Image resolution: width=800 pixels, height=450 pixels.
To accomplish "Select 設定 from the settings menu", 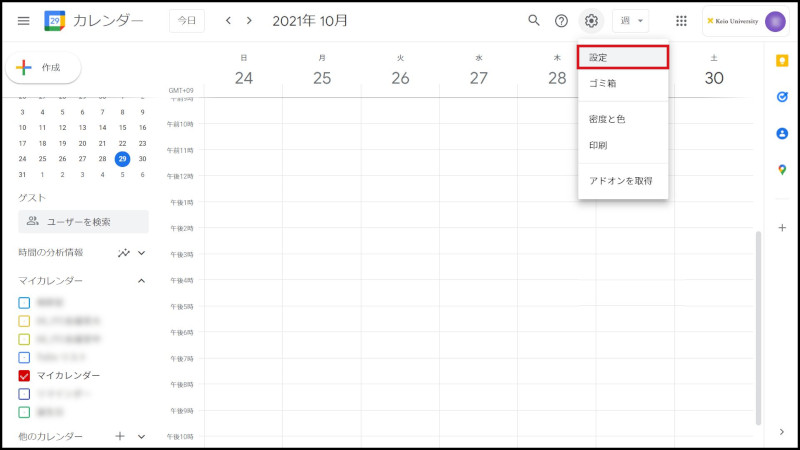I will point(622,57).
